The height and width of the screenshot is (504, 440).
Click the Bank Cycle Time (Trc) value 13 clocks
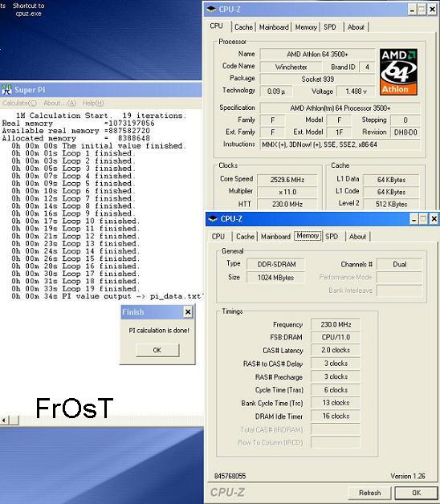[x=335, y=403]
